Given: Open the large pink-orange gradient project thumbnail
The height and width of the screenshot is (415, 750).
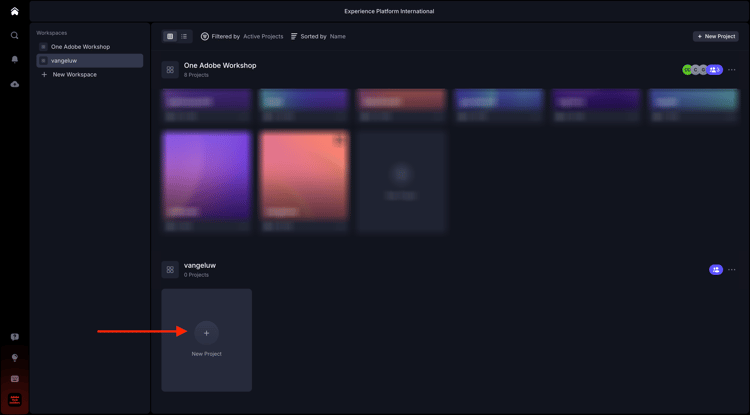Looking at the screenshot, I should 304,175.
